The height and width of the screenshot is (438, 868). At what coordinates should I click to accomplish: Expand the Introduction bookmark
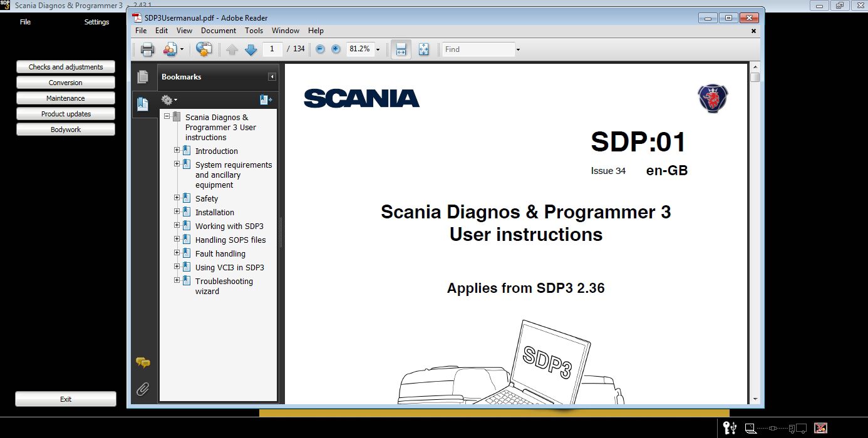[177, 150]
